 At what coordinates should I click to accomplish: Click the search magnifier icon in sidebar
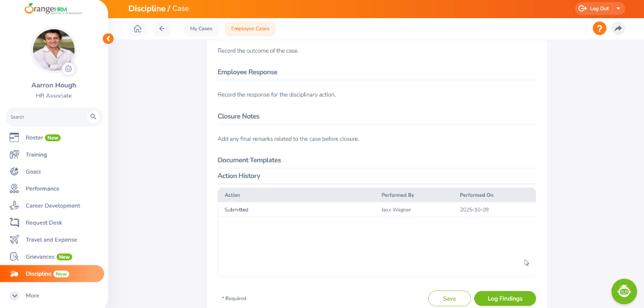[93, 117]
